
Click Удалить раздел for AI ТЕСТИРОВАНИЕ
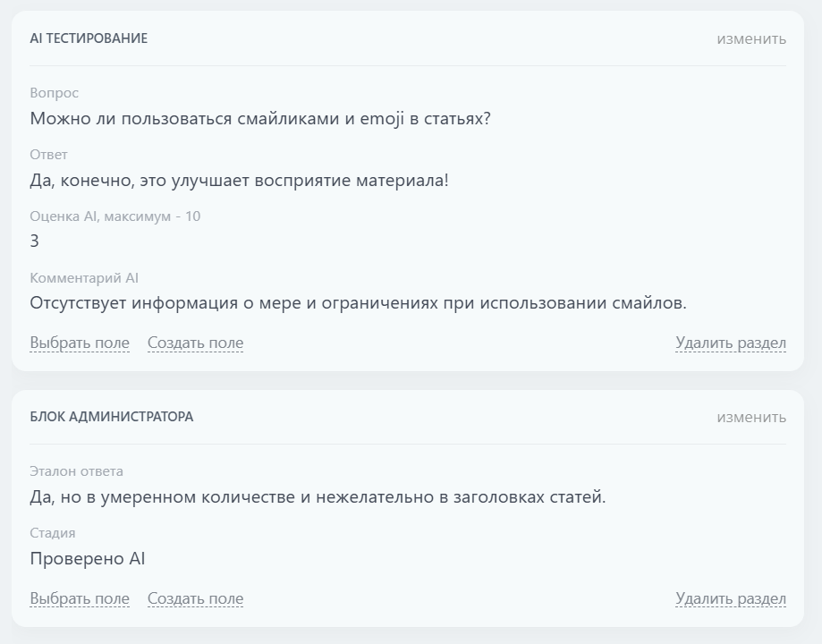pos(730,343)
